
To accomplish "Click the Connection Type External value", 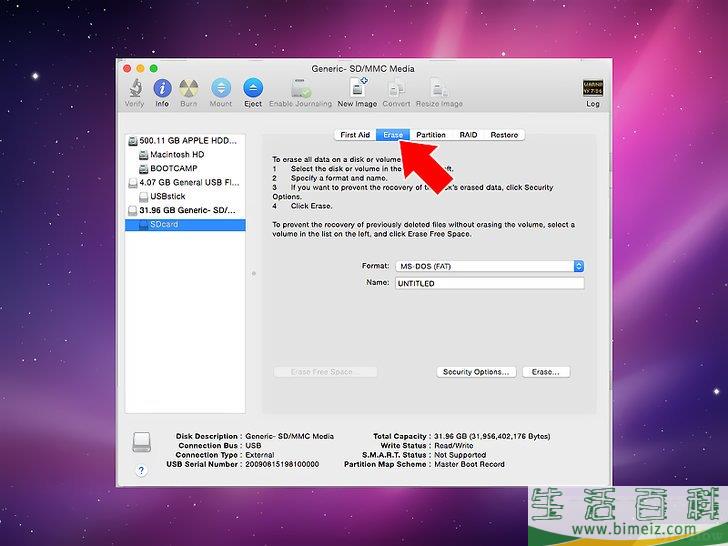I will pyautogui.click(x=260, y=455).
